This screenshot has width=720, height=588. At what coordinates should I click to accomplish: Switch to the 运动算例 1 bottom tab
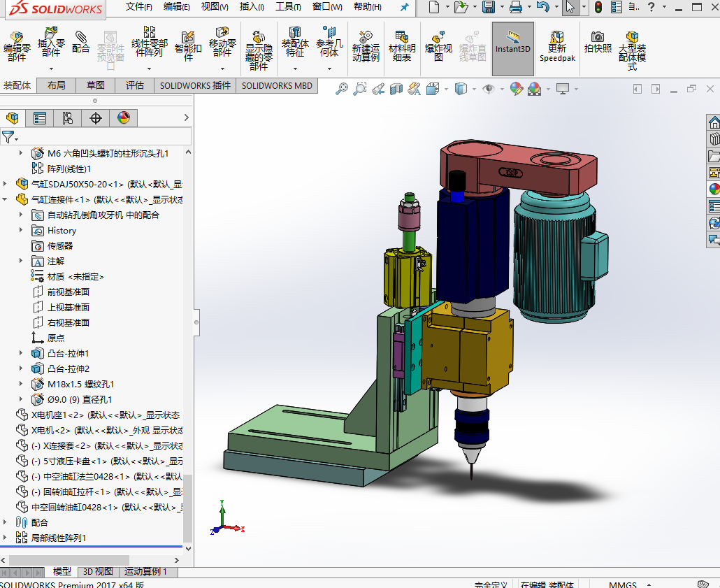pyautogui.click(x=145, y=572)
